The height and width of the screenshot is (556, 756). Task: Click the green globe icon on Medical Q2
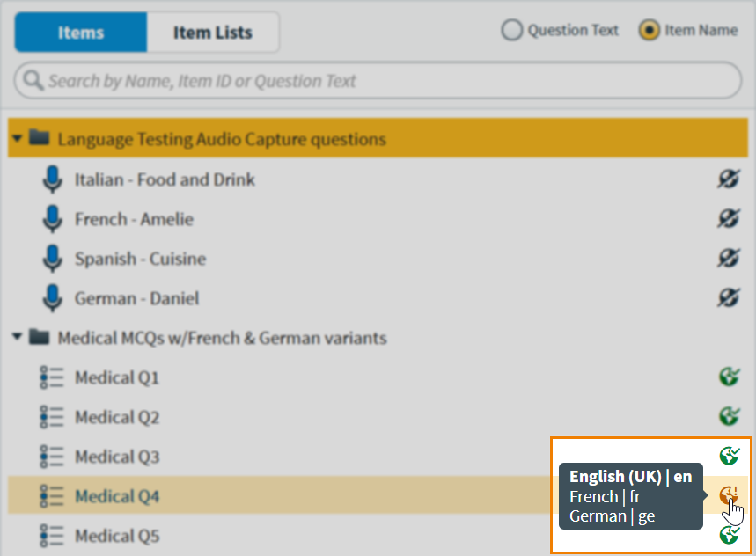(x=729, y=416)
